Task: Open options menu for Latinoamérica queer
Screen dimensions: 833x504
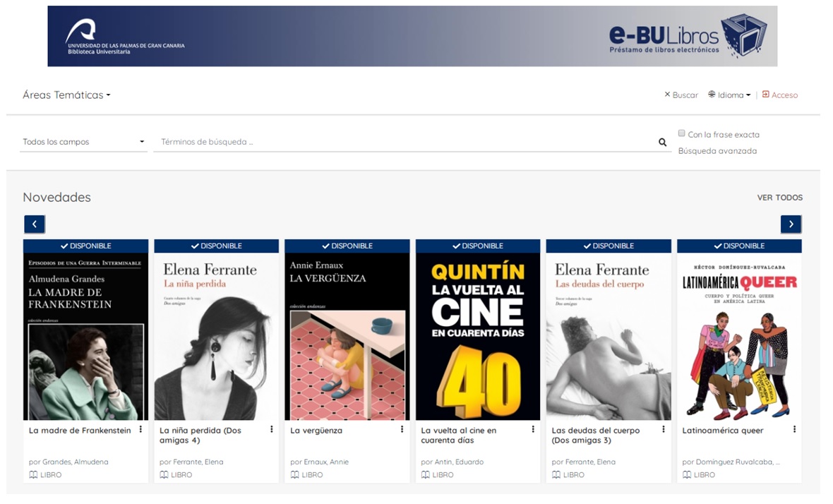Action: (794, 430)
